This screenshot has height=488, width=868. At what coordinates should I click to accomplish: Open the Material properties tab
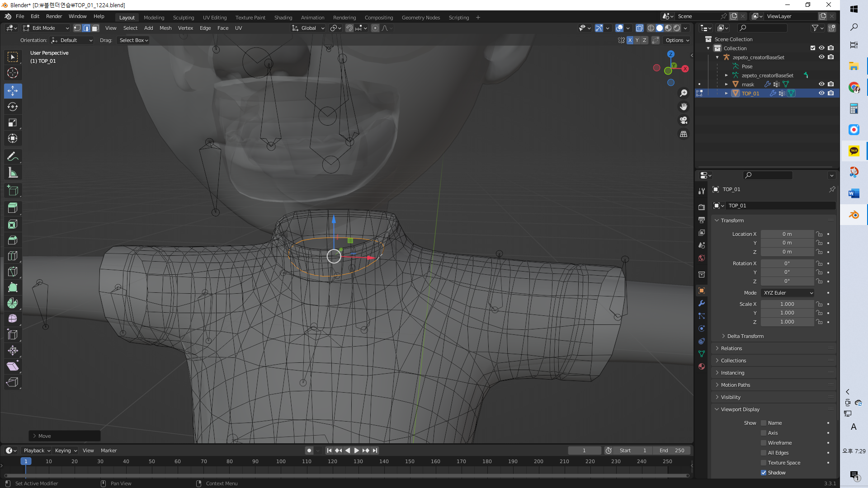(702, 366)
